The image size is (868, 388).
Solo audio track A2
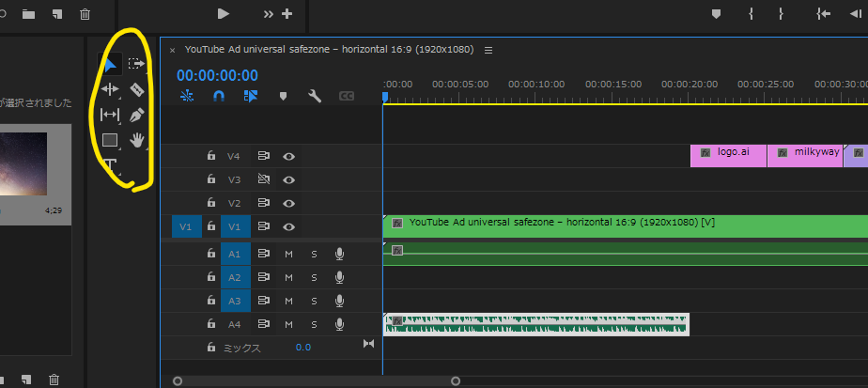tap(314, 278)
